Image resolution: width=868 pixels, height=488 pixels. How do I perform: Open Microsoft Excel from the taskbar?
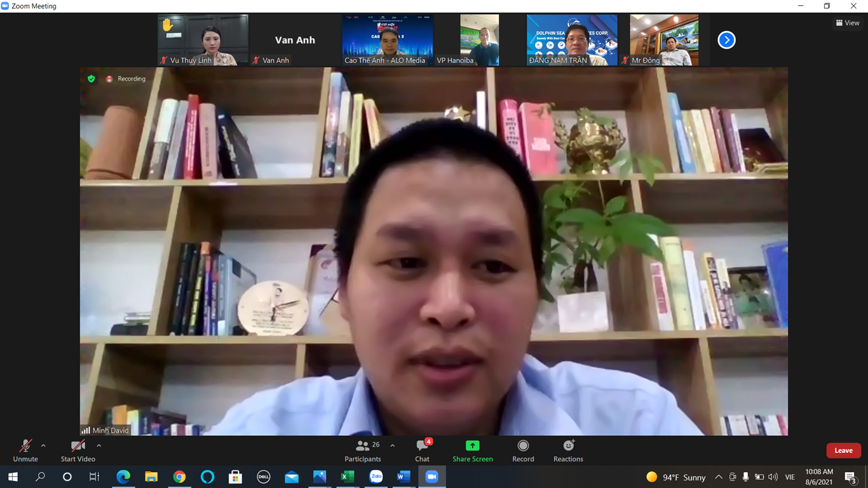point(348,477)
